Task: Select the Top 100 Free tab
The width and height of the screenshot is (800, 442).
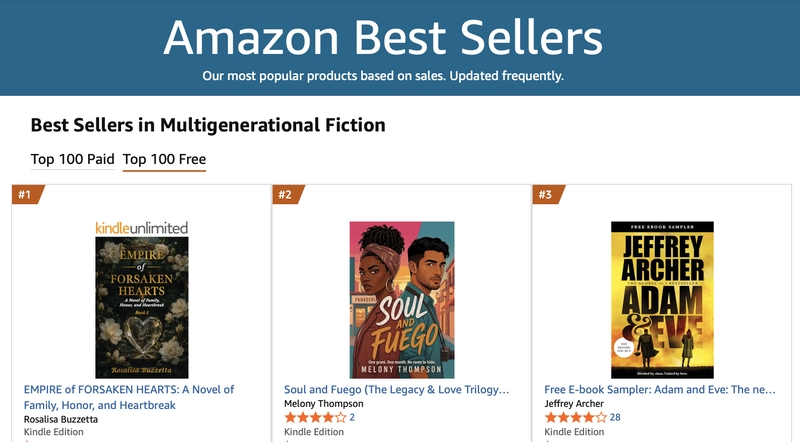Action: tap(164, 159)
